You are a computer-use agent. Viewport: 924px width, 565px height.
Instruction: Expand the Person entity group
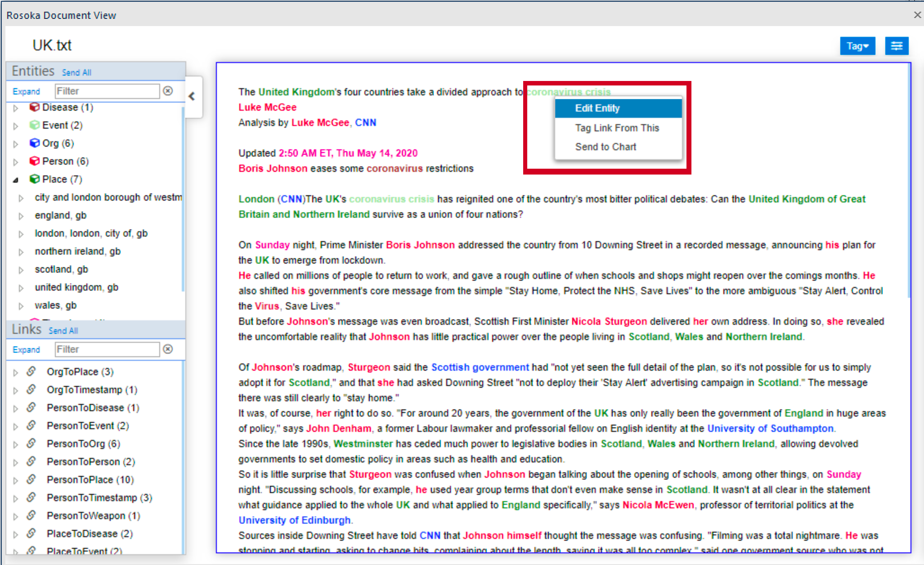[16, 161]
